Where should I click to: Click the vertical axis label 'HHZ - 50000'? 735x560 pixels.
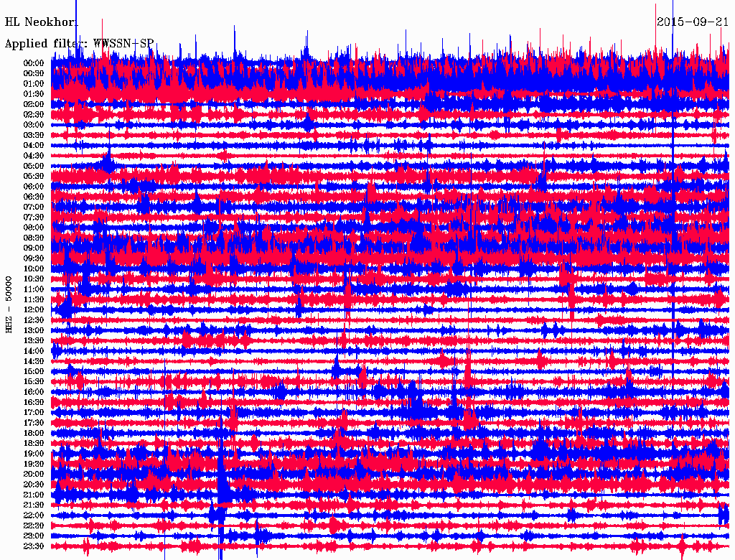click(x=9, y=304)
